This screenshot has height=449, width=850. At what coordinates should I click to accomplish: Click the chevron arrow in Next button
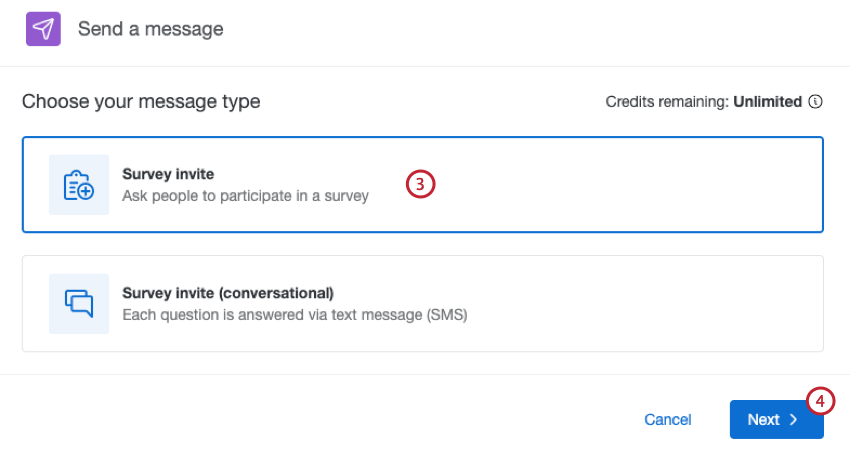[x=794, y=420]
